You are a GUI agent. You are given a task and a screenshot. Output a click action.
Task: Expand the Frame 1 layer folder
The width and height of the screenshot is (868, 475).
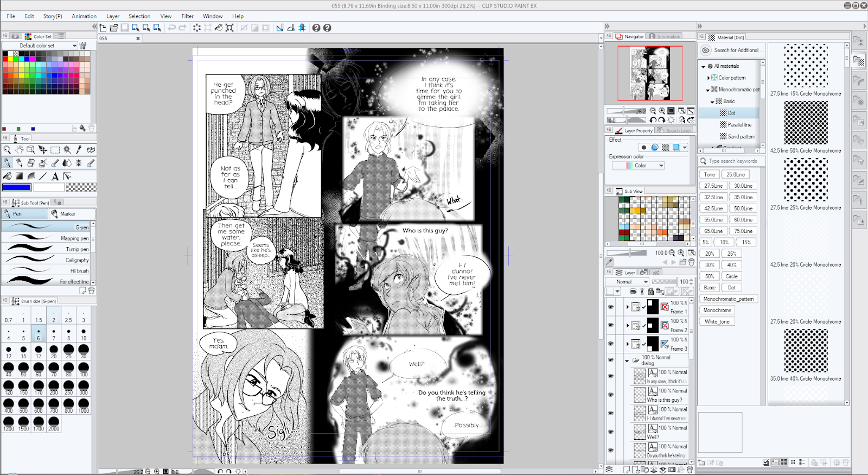pyautogui.click(x=628, y=307)
